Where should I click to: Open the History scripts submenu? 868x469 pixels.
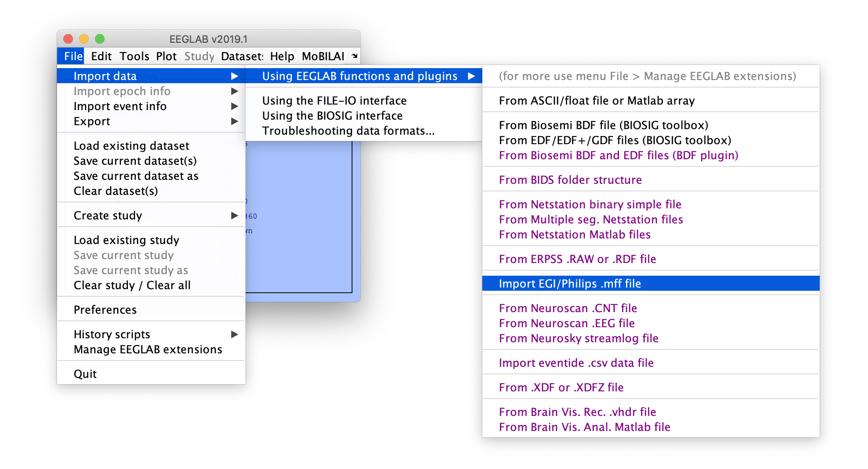(x=234, y=334)
